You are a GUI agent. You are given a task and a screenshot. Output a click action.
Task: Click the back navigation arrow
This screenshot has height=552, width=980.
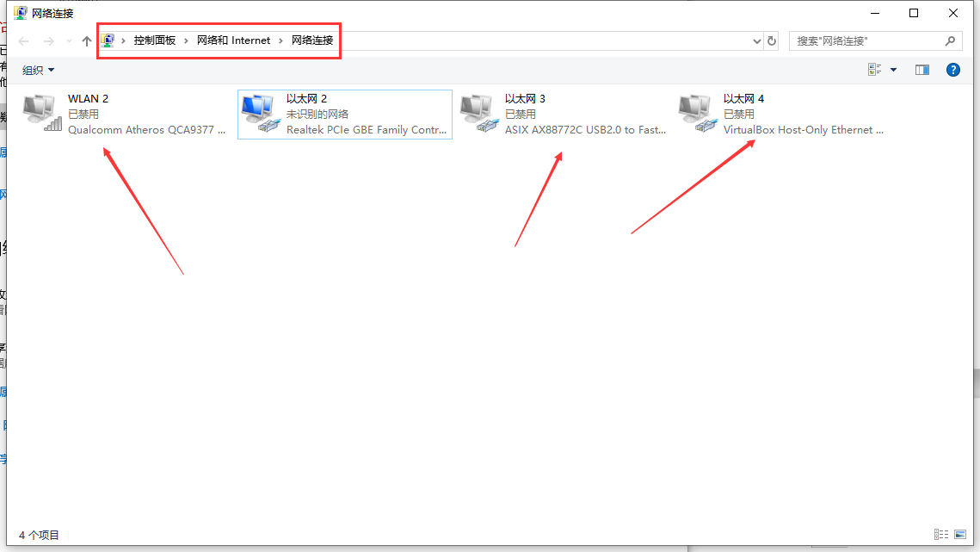click(x=24, y=40)
